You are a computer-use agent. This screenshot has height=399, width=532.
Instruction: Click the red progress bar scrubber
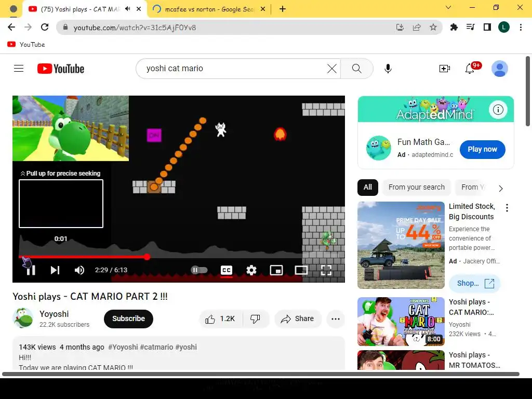click(147, 257)
